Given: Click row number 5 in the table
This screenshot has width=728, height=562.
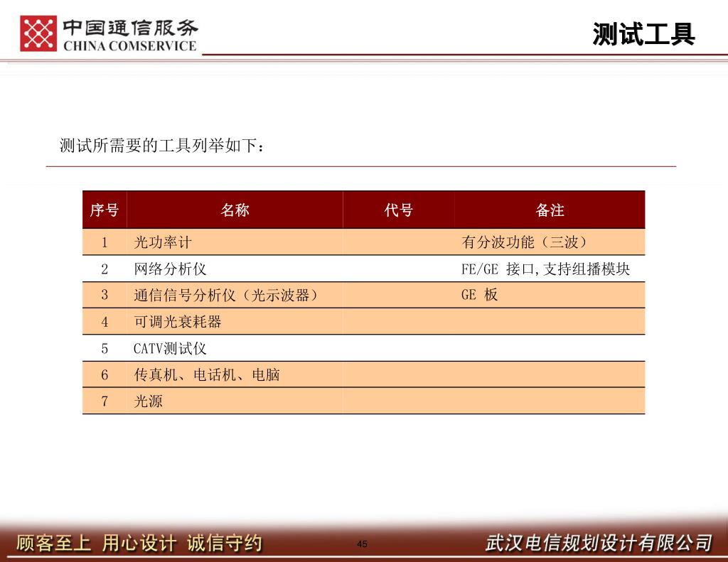Looking at the screenshot, I should [x=105, y=349].
